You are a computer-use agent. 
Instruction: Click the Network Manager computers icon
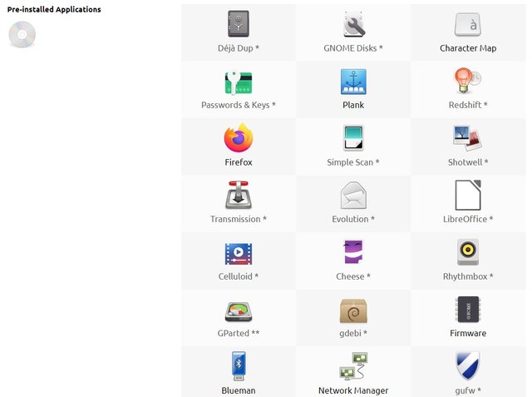[353, 365]
